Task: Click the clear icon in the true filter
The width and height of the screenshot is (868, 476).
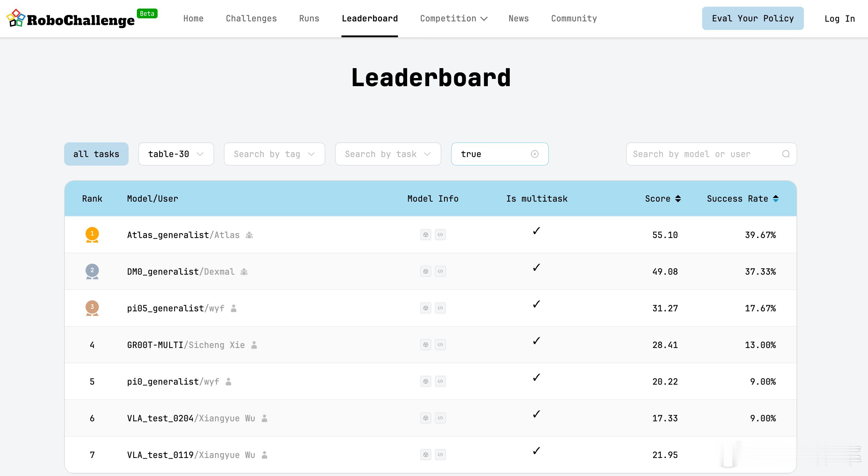Action: [534, 154]
